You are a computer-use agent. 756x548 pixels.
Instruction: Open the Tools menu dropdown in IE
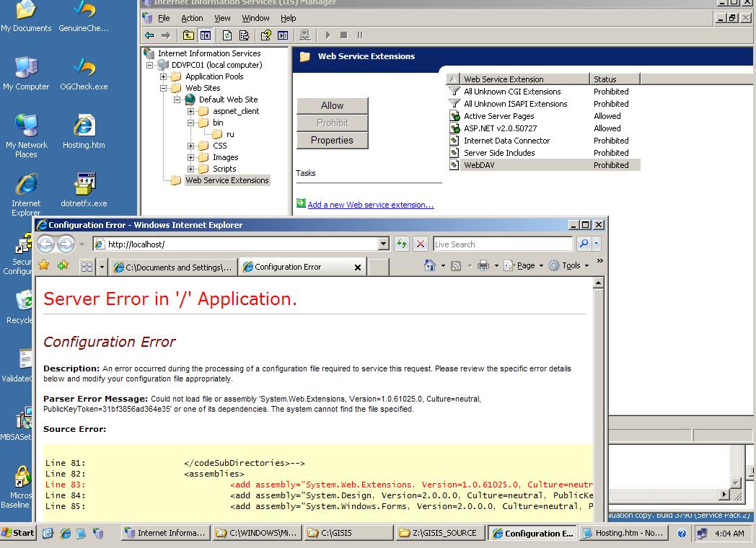click(586, 265)
